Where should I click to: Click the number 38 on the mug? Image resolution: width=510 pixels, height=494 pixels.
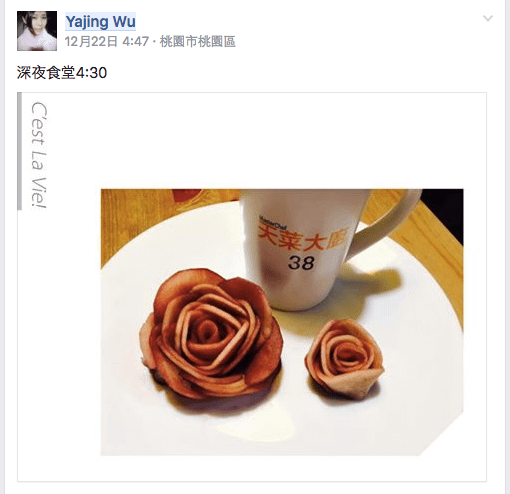(301, 262)
